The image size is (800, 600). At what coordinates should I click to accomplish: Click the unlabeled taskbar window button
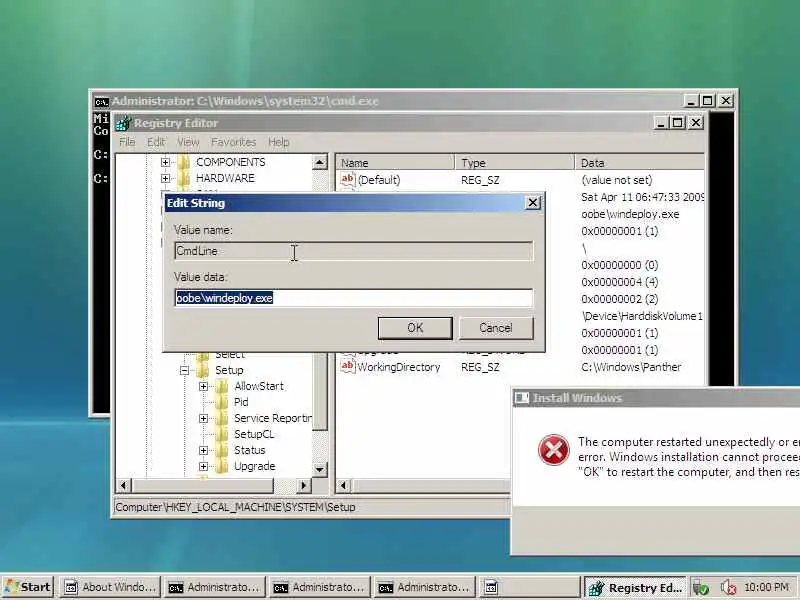(529, 587)
